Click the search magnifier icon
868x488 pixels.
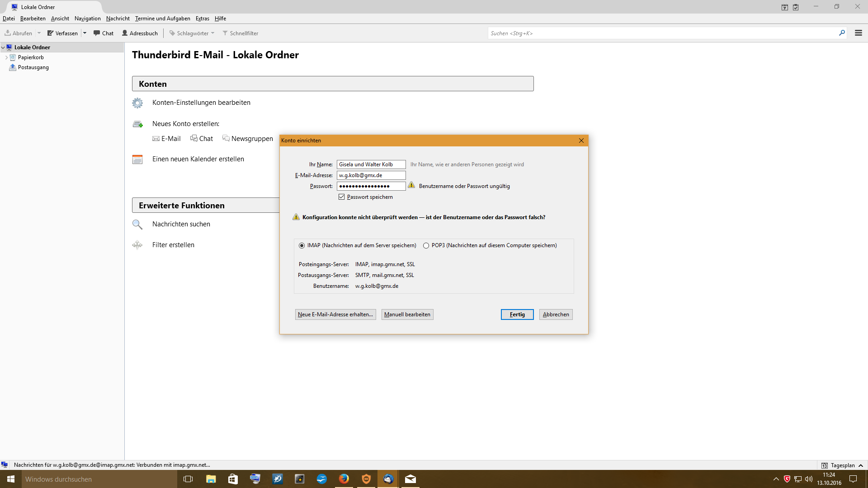tap(842, 33)
